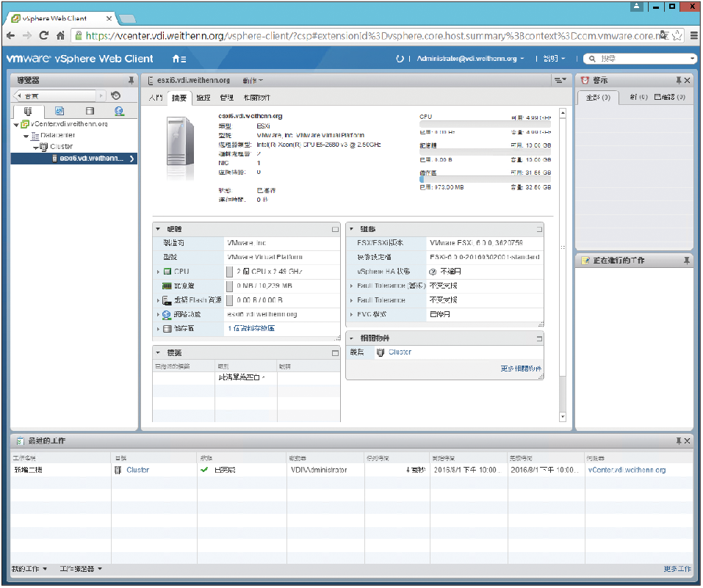Screen dimensions: 703x588
Task: Pin the 最近的工作 recent tasks panel
Action: pyautogui.click(x=679, y=441)
